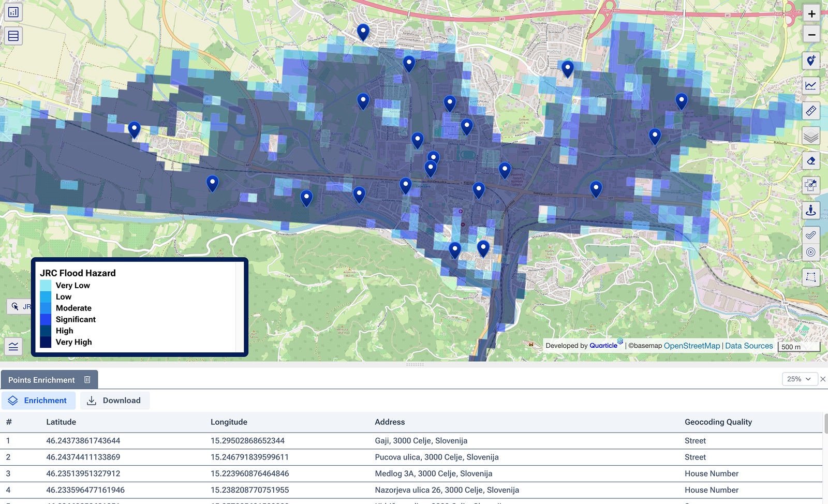Image resolution: width=828 pixels, height=504 pixels.
Task: Switch to the Enrichment tab in the panel
Action: tap(39, 400)
